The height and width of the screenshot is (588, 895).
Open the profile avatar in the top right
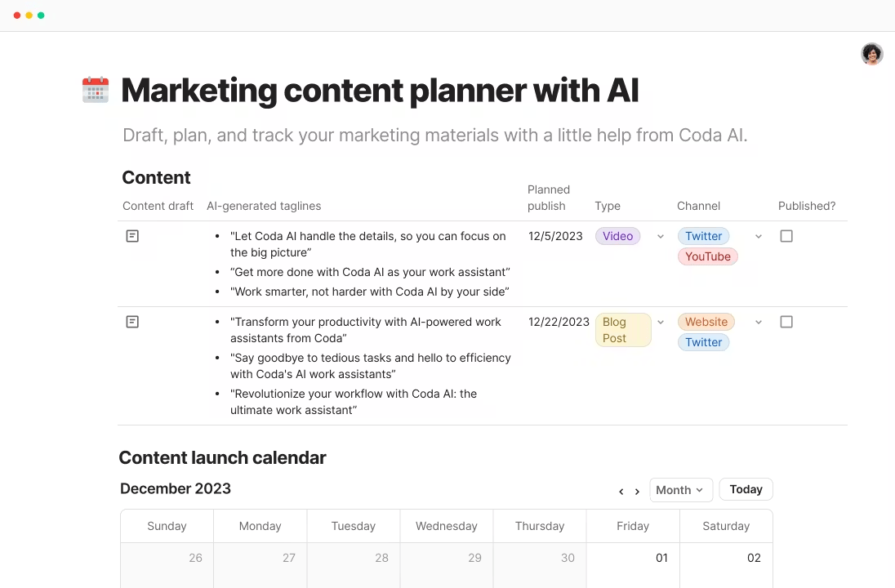871,54
